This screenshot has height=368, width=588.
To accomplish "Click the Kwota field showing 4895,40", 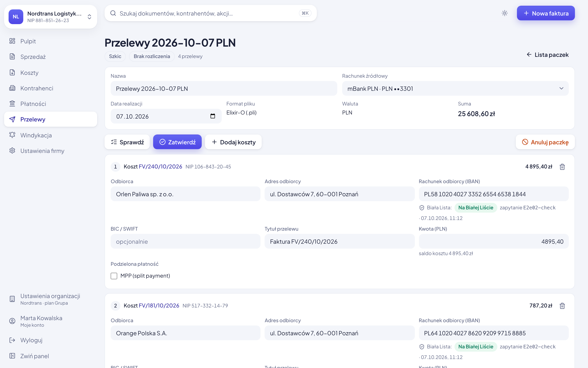I will [493, 241].
